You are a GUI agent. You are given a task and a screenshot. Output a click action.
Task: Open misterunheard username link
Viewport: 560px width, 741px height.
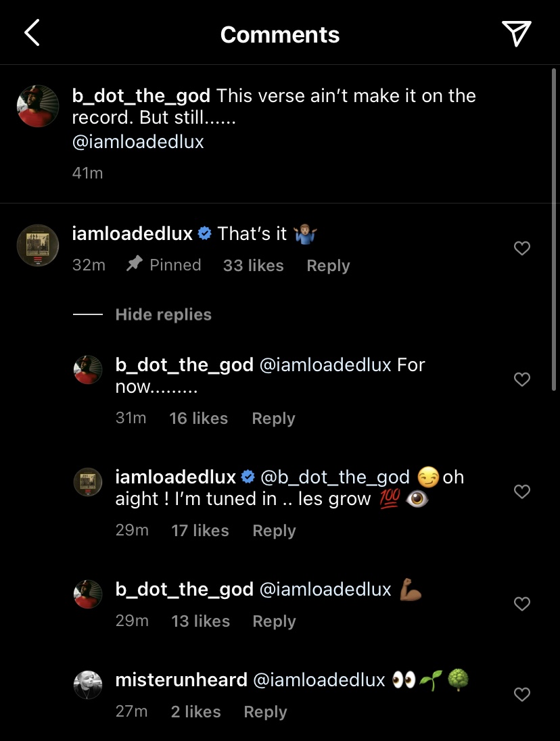pos(181,680)
